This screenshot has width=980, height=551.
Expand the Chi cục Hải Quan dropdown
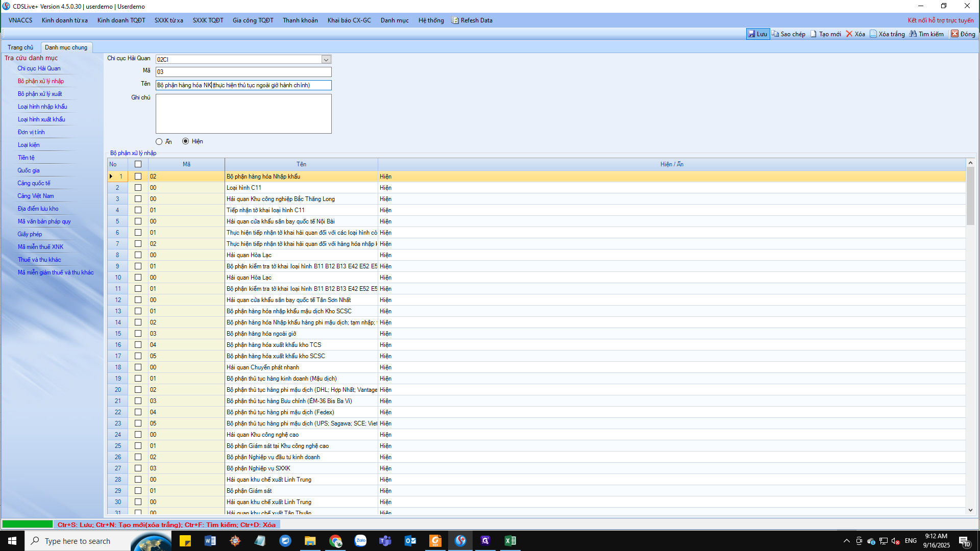(x=326, y=60)
